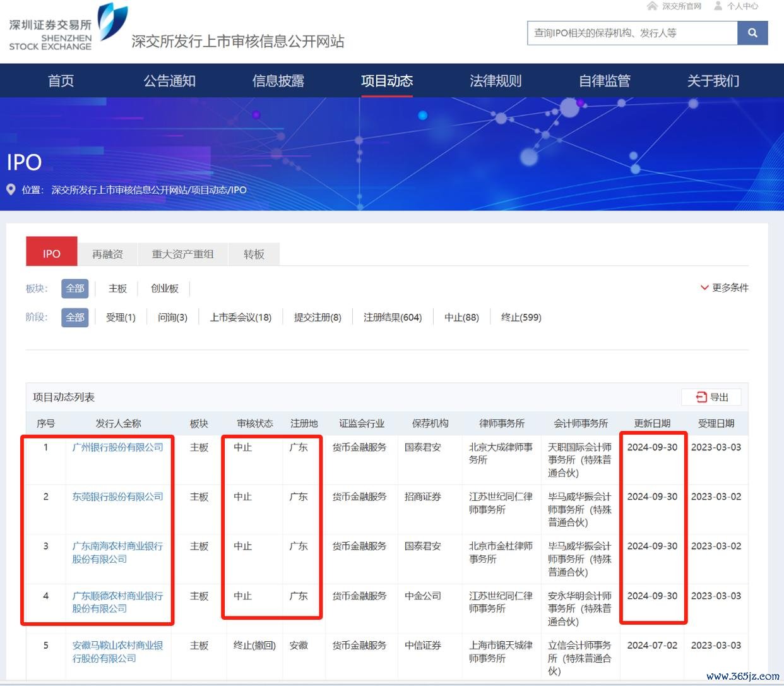Screen dimensions: 784x686
Task: Click the 保荐机构 column header
Action: point(430,423)
